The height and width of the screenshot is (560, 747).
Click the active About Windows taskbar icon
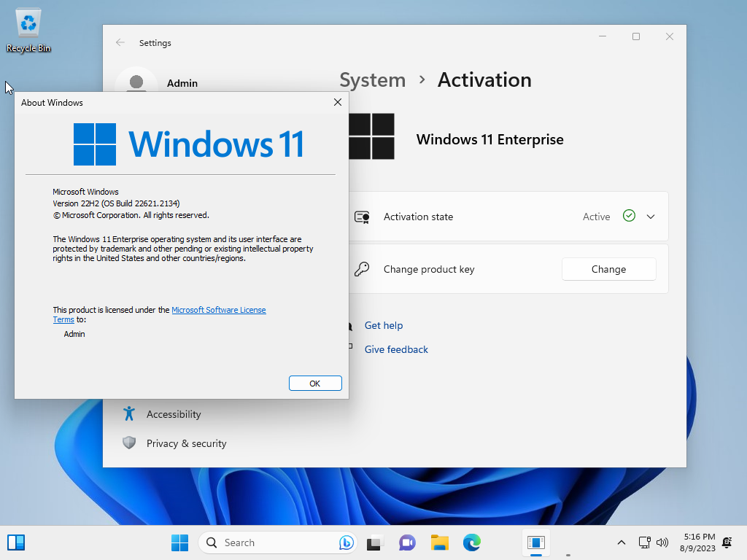coord(536,542)
